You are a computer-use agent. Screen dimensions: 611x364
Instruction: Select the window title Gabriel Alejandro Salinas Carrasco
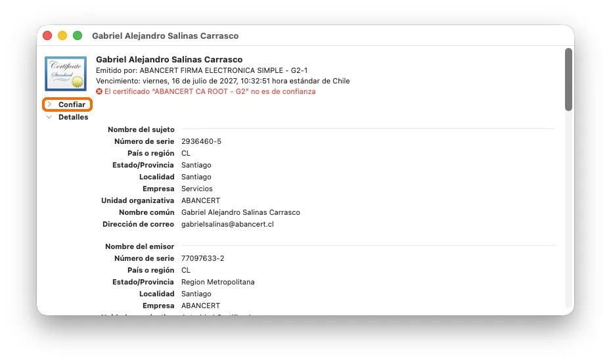pyautogui.click(x=165, y=36)
